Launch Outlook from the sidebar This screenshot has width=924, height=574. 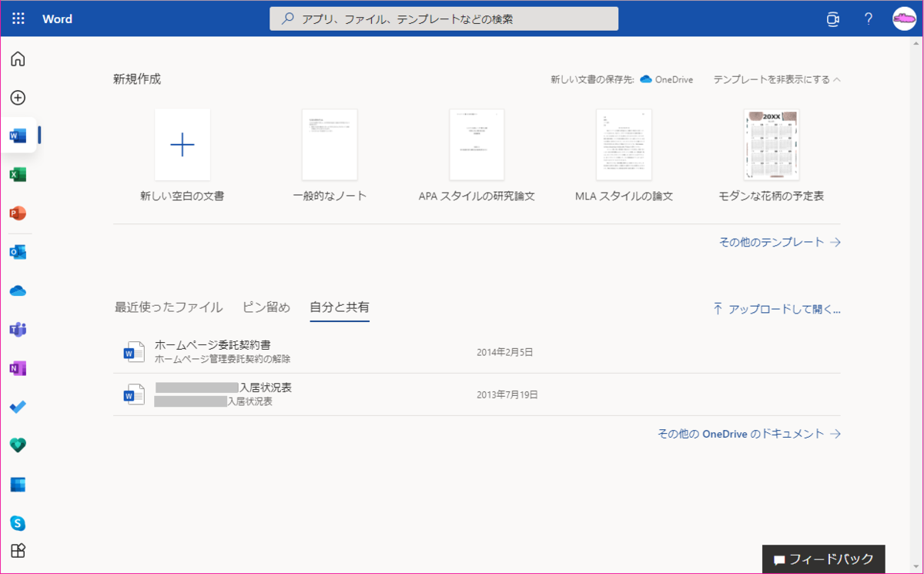pyautogui.click(x=18, y=252)
